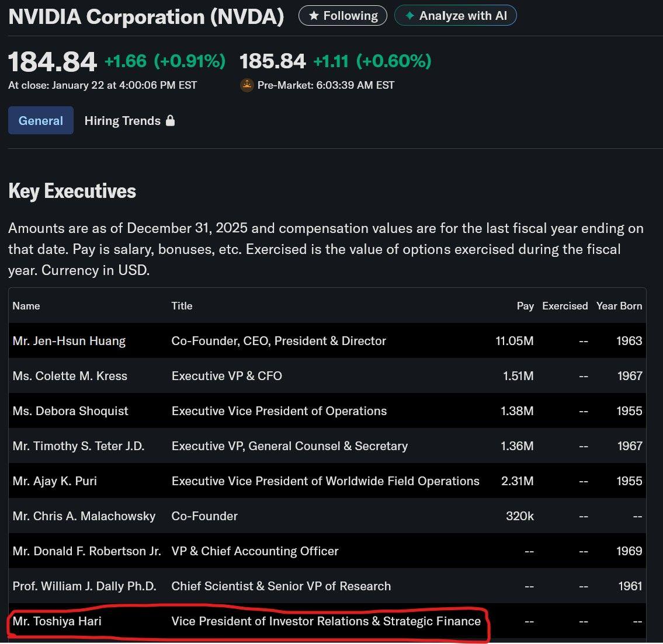Screen dimensions: 663x644
Task: Click the lock icon beside Hiring Trends
Action: click(170, 121)
